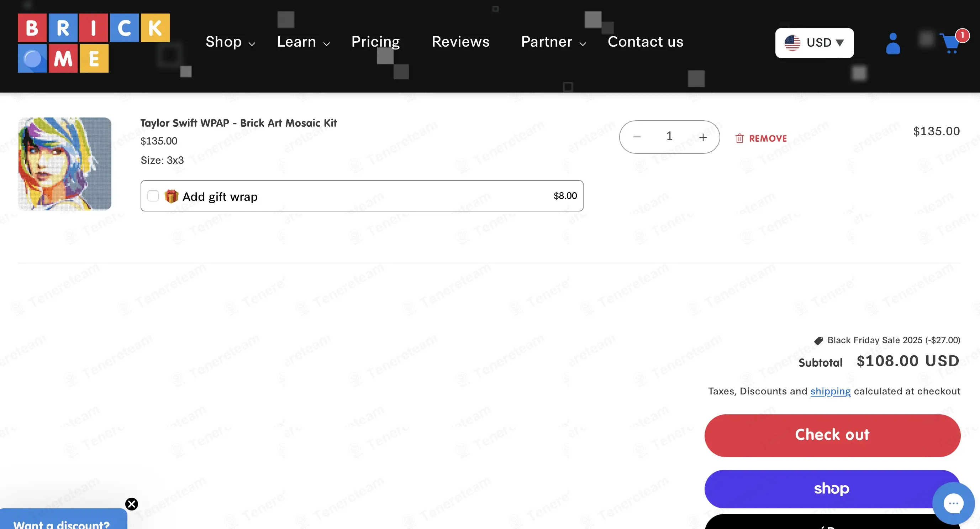Follow the shipping link
The width and height of the screenshot is (980, 529).
tap(830, 391)
